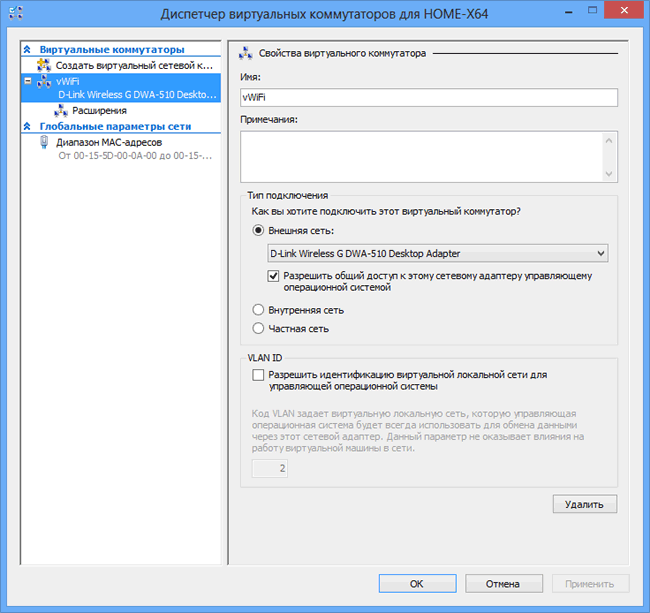Click the MAC range text От 00-15-5D-00-0A-00
The image size is (650, 613).
[135, 156]
